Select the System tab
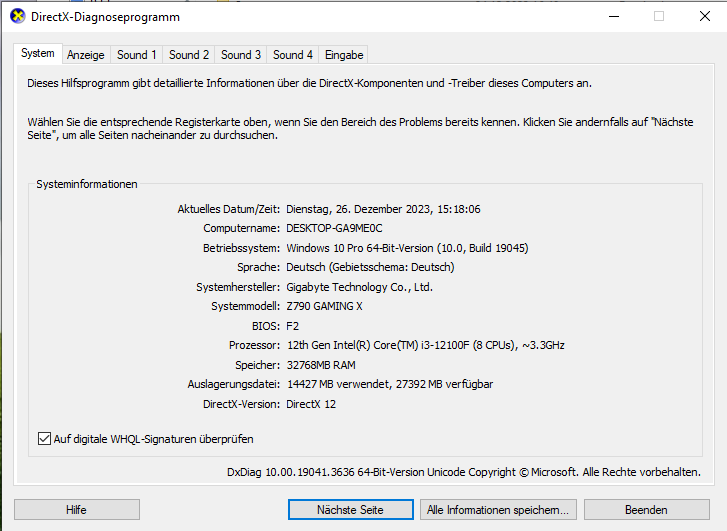The height and width of the screenshot is (531, 727). tap(38, 53)
